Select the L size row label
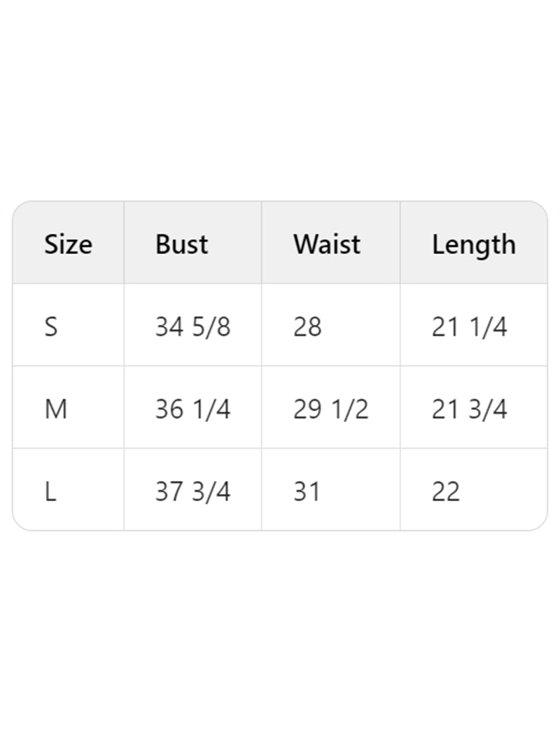Image resolution: width=560 pixels, height=735 pixels. 50,492
